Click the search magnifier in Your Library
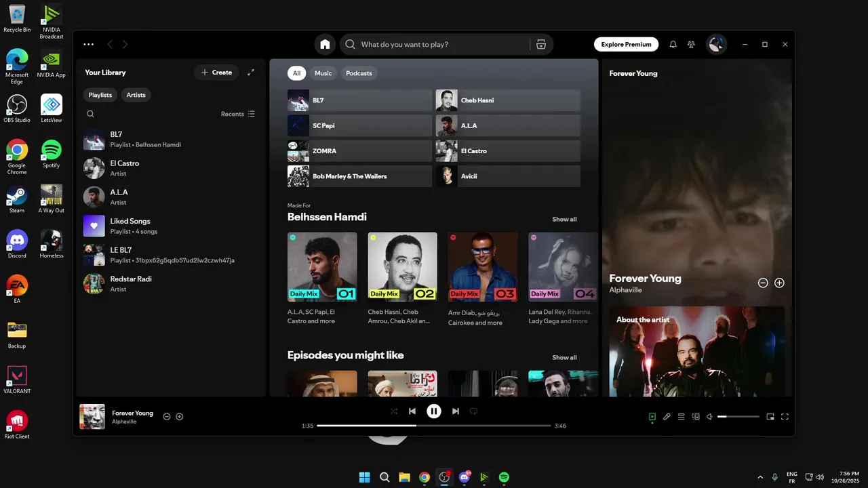868x488 pixels. click(90, 114)
